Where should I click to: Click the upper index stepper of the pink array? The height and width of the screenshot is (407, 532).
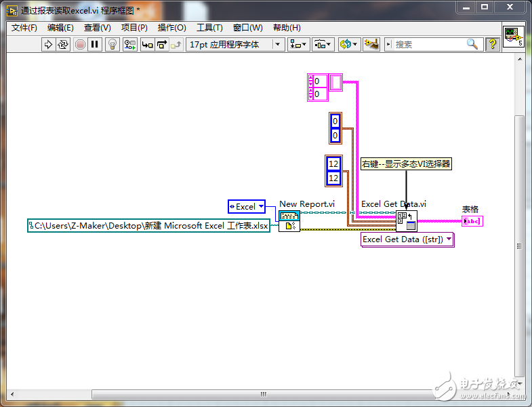[311, 81]
